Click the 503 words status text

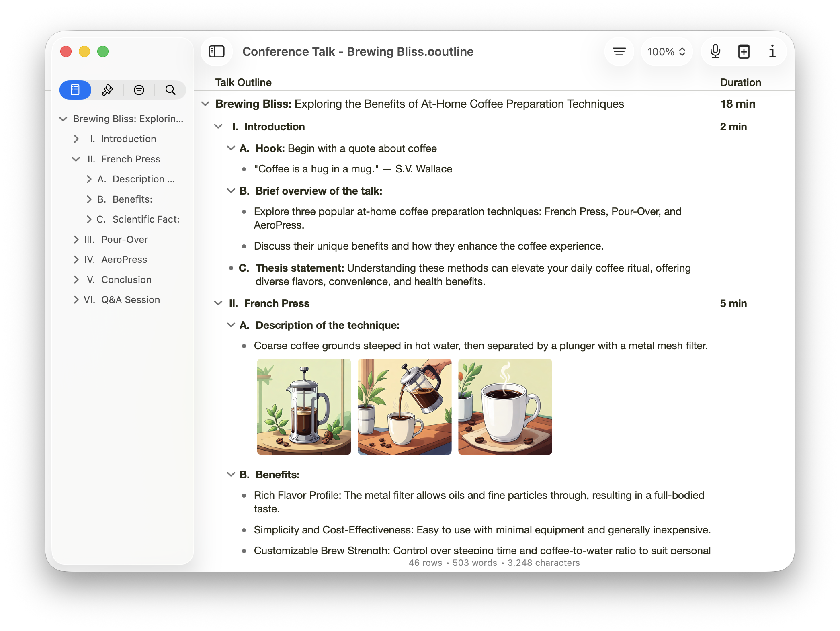click(x=474, y=563)
